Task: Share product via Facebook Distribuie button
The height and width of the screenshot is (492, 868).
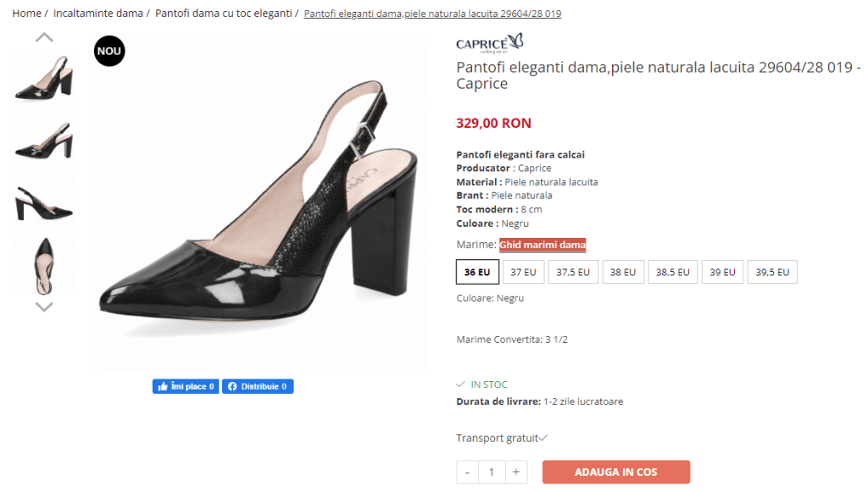Action: click(x=258, y=386)
